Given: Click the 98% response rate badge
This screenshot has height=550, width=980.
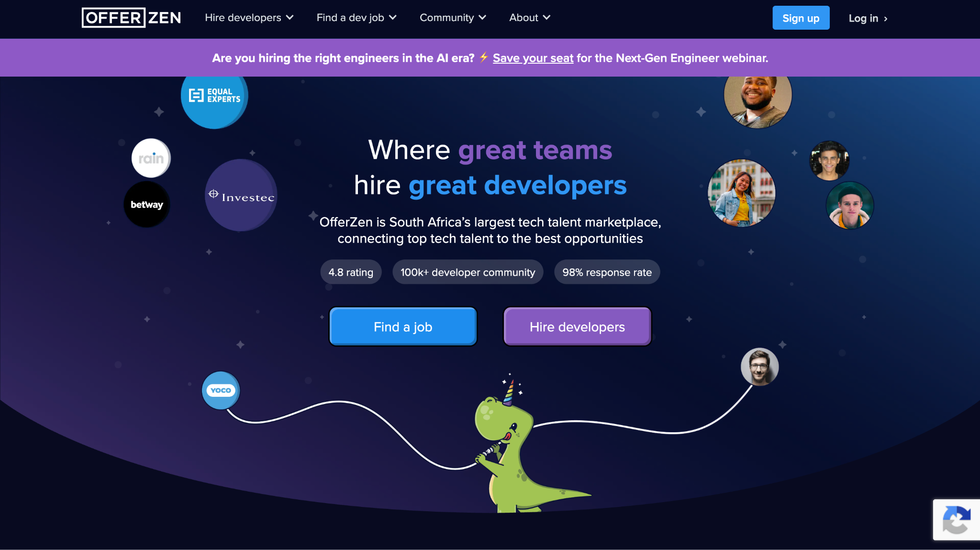Looking at the screenshot, I should [607, 272].
